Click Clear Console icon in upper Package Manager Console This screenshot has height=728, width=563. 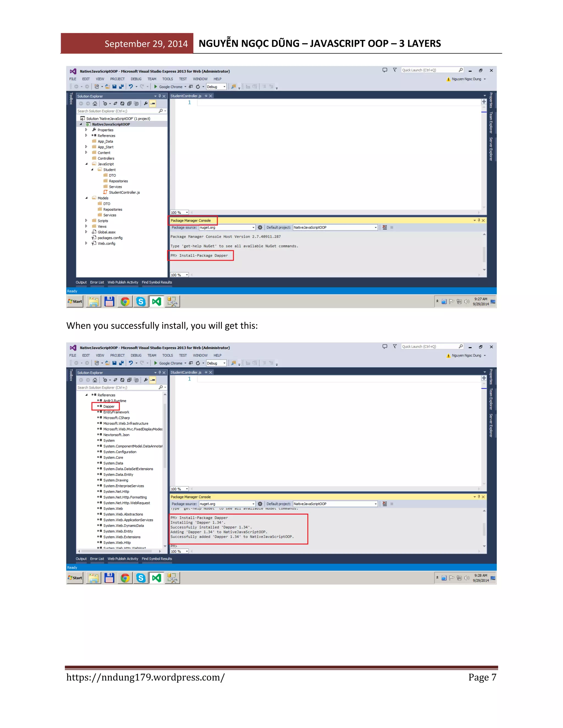(x=385, y=227)
